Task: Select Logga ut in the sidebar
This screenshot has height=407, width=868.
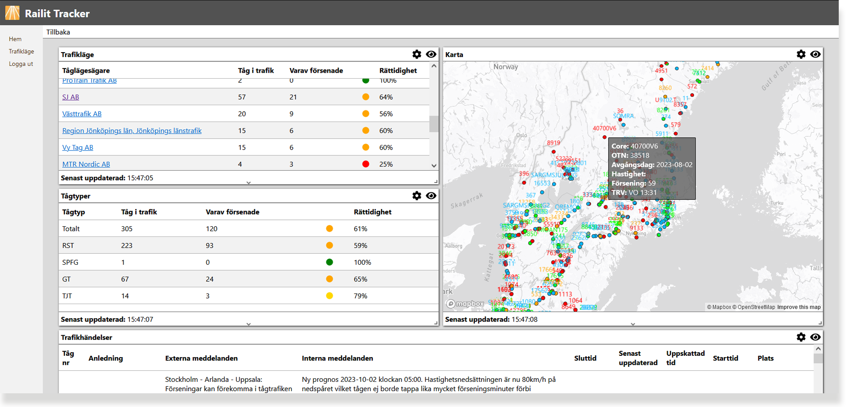Action: (21, 64)
